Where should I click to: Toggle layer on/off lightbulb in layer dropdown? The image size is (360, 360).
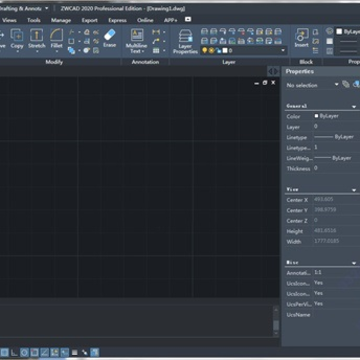point(205,51)
